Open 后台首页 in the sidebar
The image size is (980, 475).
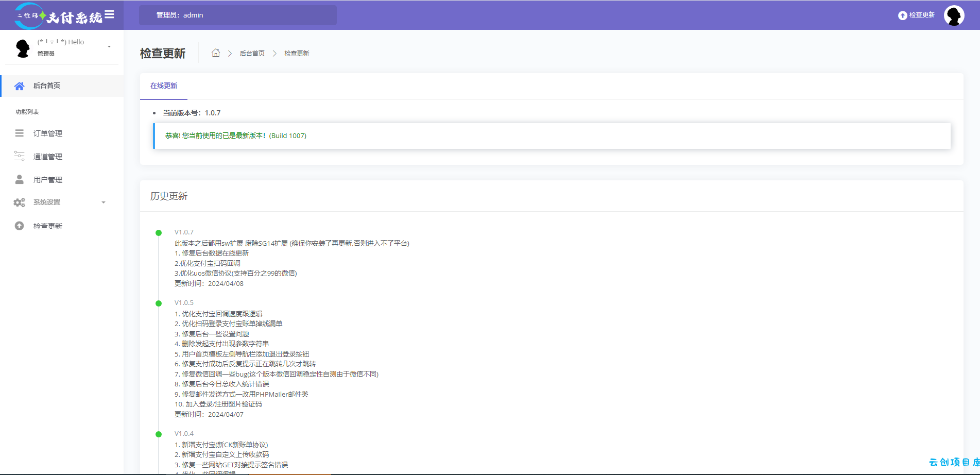click(x=62, y=86)
